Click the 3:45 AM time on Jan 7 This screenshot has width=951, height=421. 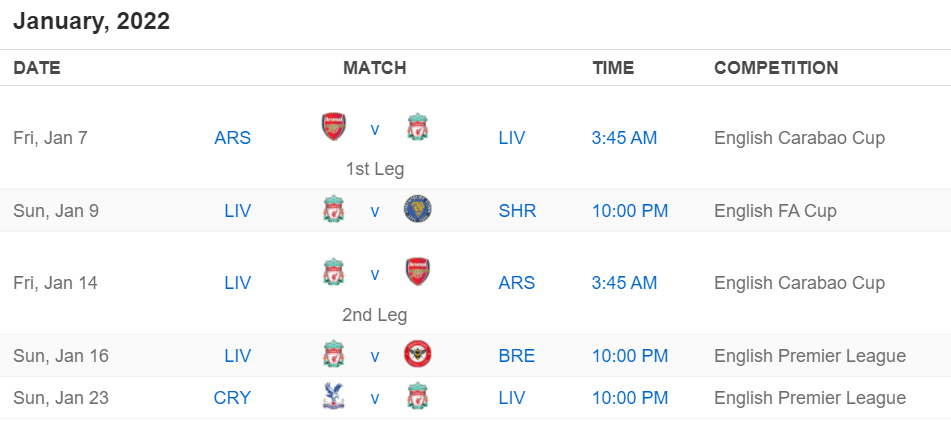(x=624, y=138)
